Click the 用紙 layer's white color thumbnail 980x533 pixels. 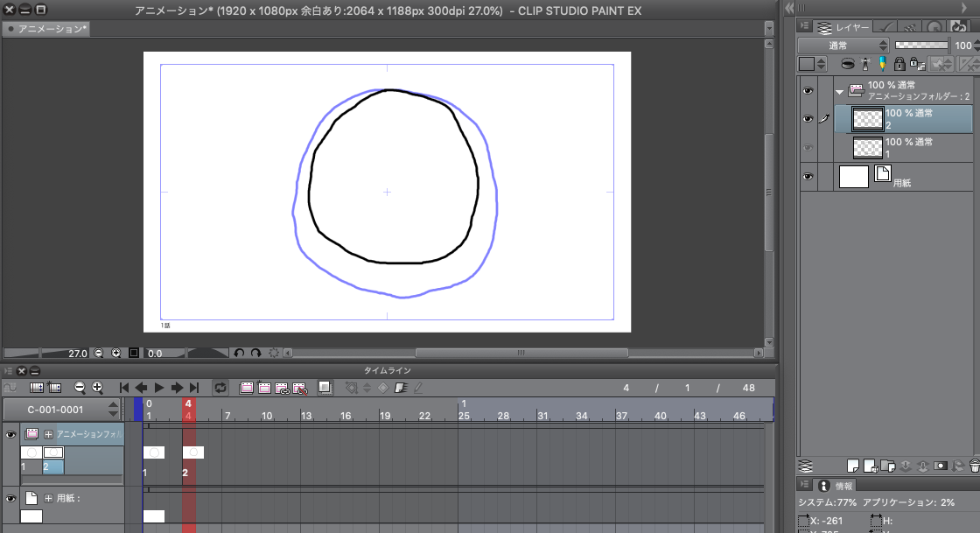(x=854, y=177)
